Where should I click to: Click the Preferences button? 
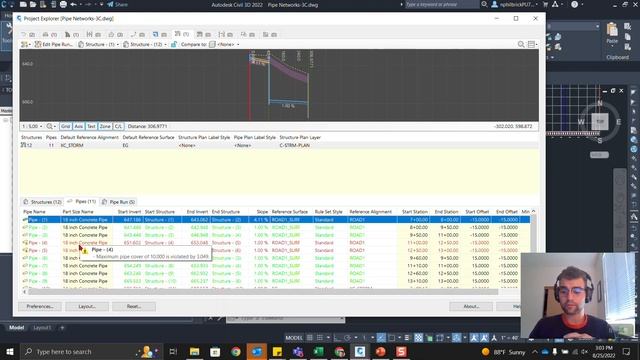tap(40, 306)
